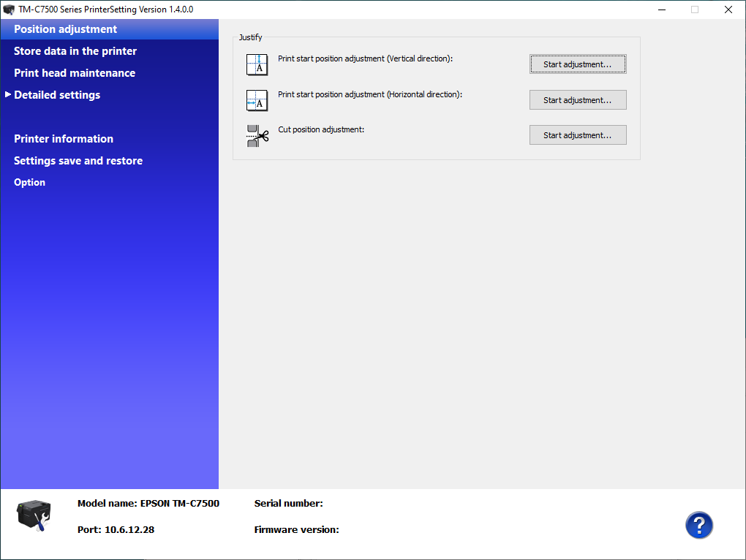746x560 pixels.
Task: Open help with the blue question mark
Action: (698, 525)
